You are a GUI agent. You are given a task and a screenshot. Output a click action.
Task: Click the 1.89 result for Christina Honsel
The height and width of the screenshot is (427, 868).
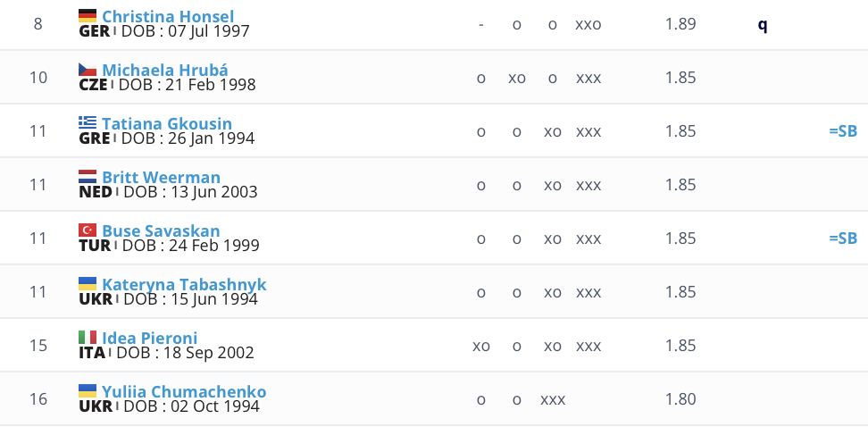click(680, 24)
